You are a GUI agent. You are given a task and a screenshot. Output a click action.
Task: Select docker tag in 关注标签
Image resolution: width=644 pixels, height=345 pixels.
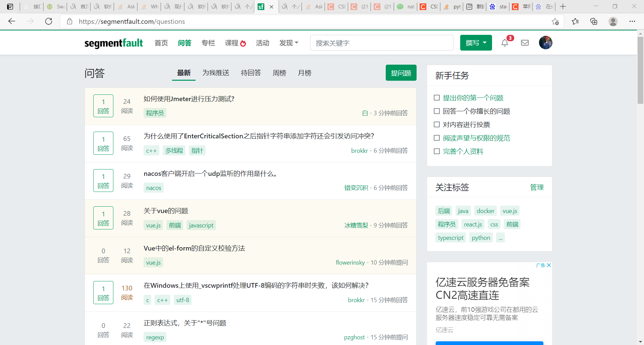(485, 211)
